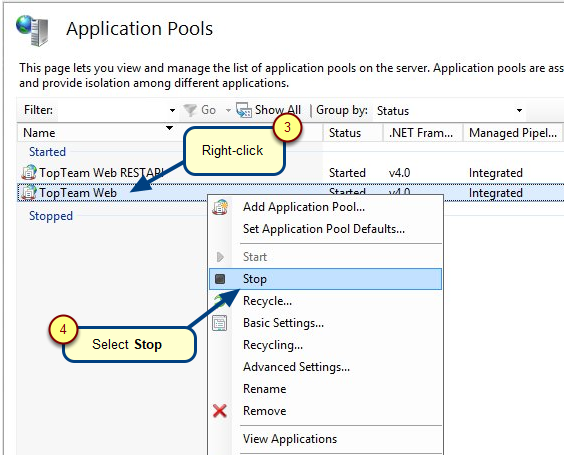Select Recycle... in the context menu
The height and width of the screenshot is (455, 568).
pyautogui.click(x=325, y=301)
